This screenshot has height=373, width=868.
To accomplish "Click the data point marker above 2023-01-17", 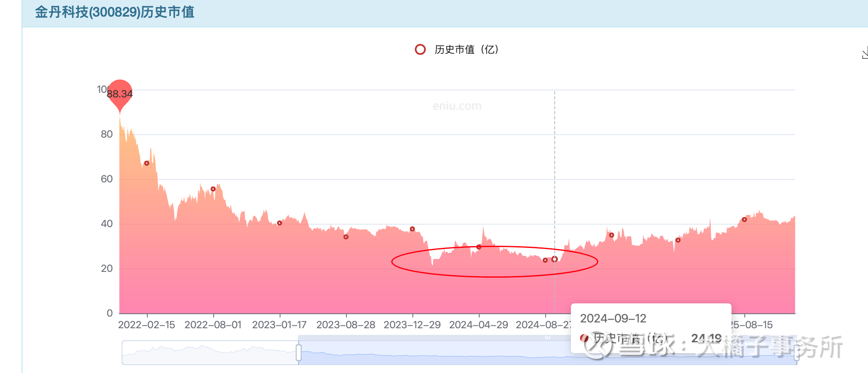I will [x=280, y=223].
